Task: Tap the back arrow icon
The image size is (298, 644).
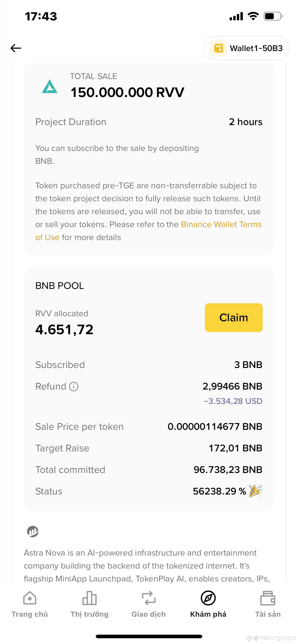Action: click(x=16, y=48)
